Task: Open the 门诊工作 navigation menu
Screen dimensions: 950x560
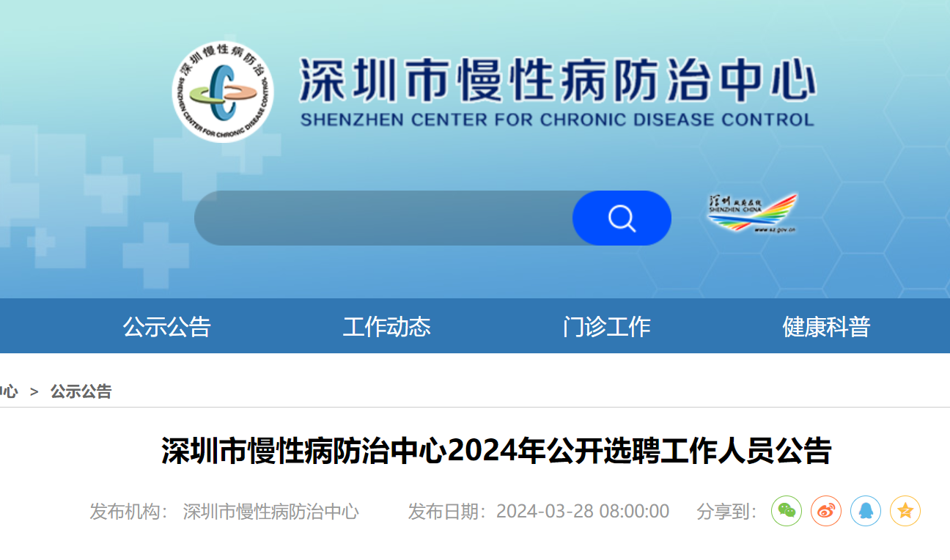Action: 607,326
